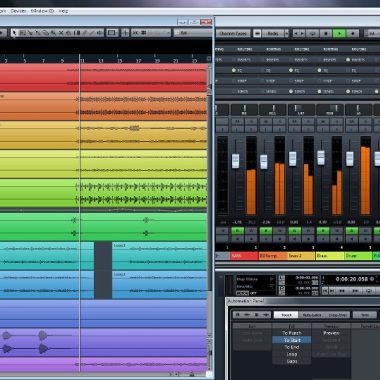The width and height of the screenshot is (380, 380).
Task: Expand the INSERTS rack on the orange channel
Action: [273, 60]
